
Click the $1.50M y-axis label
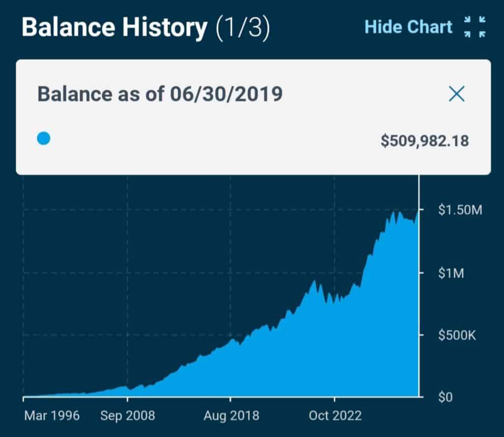click(461, 210)
